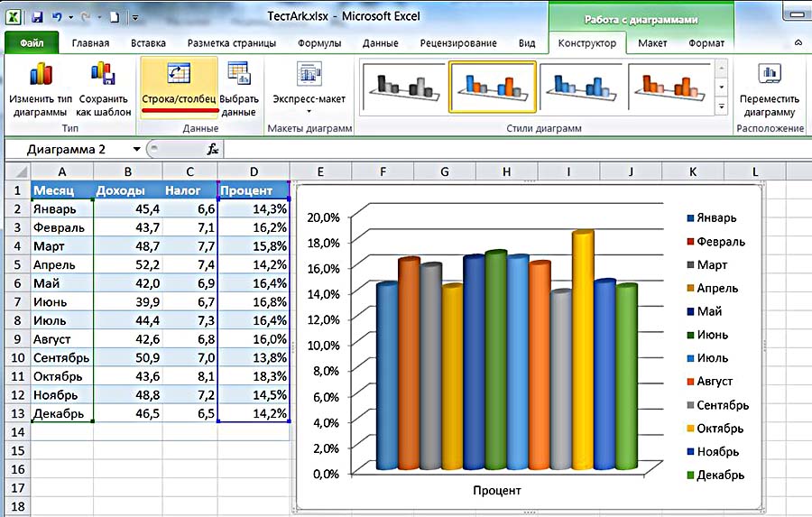The width and height of the screenshot is (812, 517).
Task: Open the Файл tab
Action: [32, 43]
